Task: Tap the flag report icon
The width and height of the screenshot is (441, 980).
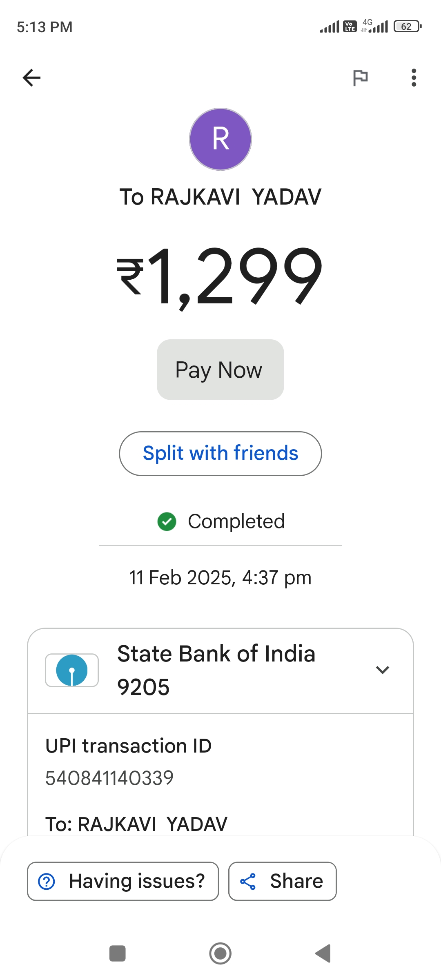Action: (360, 78)
